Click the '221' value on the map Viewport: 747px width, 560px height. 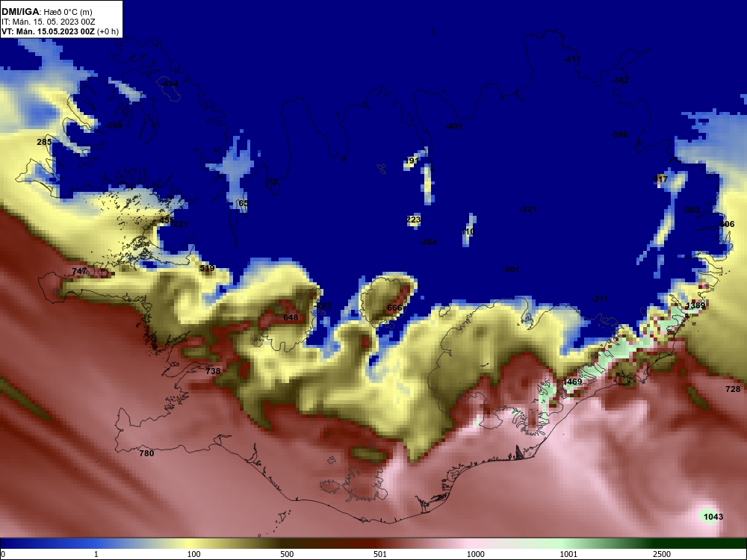(181, 224)
